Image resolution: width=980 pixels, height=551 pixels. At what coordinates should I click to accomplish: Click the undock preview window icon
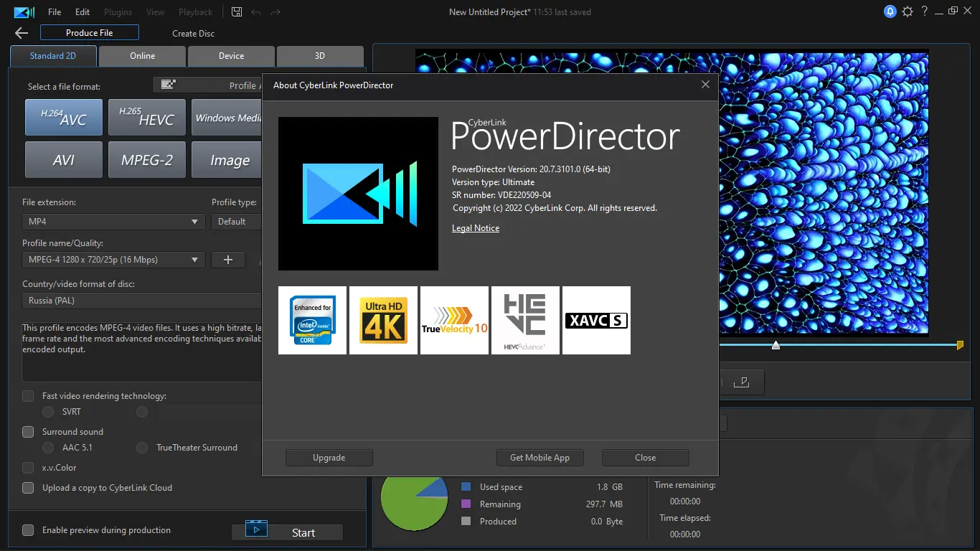741,382
